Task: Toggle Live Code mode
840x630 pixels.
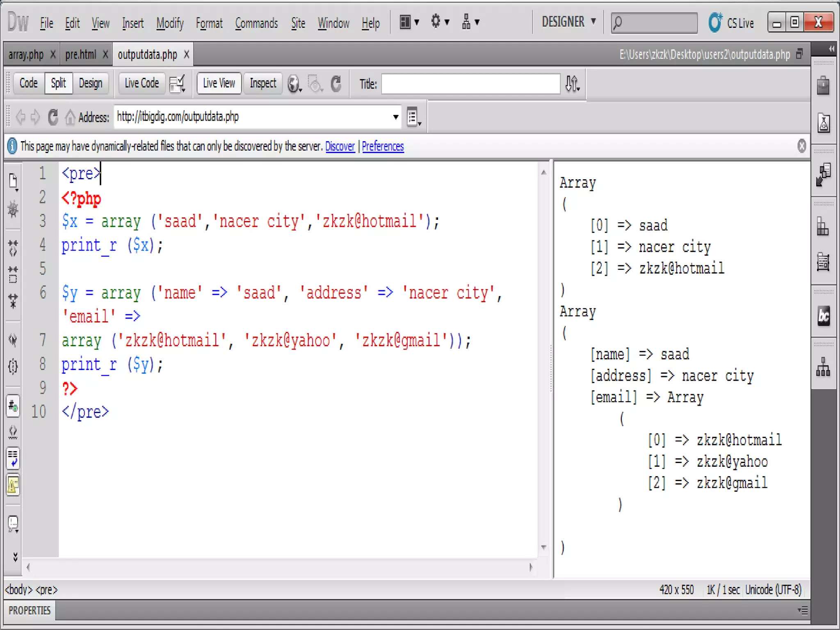Action: click(142, 83)
